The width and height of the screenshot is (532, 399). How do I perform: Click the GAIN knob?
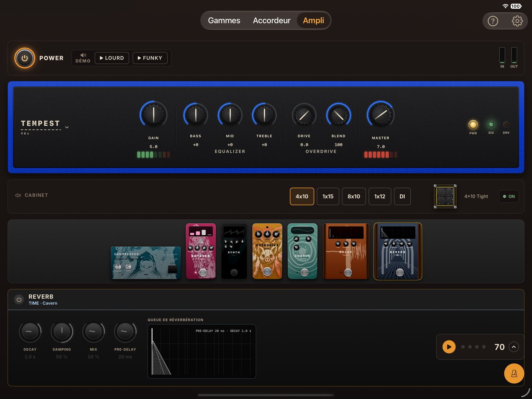pyautogui.click(x=153, y=114)
